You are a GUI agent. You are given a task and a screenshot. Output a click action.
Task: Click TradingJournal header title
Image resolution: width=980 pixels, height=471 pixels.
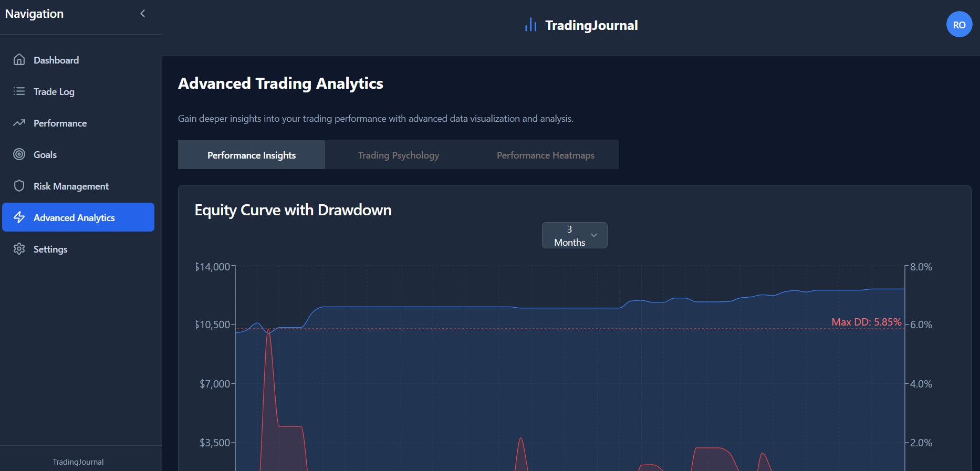click(591, 25)
